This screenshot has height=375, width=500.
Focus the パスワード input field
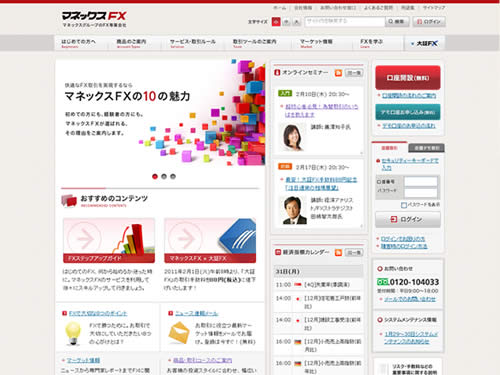(421, 192)
